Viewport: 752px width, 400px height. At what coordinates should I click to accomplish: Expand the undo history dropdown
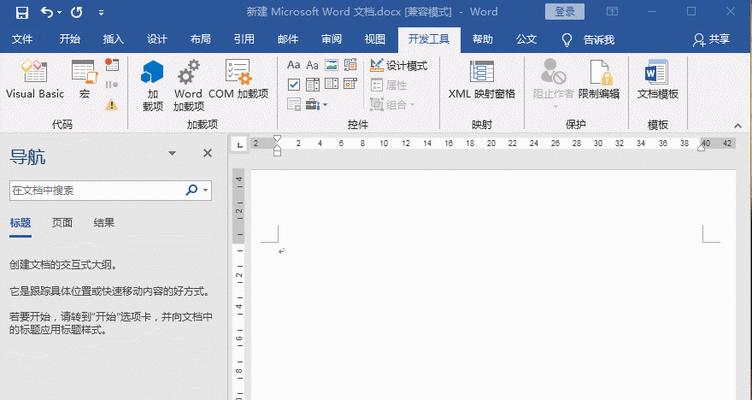[59, 13]
